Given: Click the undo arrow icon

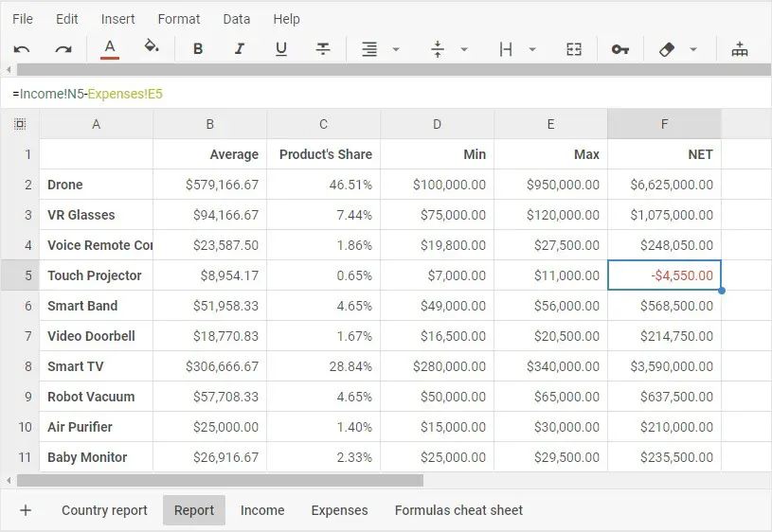Looking at the screenshot, I should [22, 49].
